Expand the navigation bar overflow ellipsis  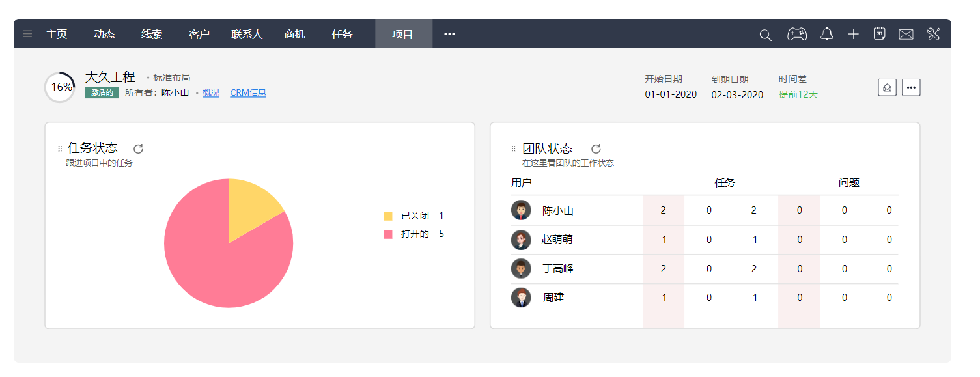pyautogui.click(x=449, y=34)
